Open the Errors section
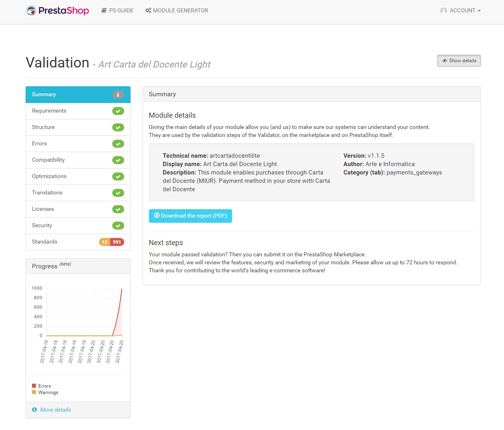Screen dimensions: 504x430 click(78, 144)
